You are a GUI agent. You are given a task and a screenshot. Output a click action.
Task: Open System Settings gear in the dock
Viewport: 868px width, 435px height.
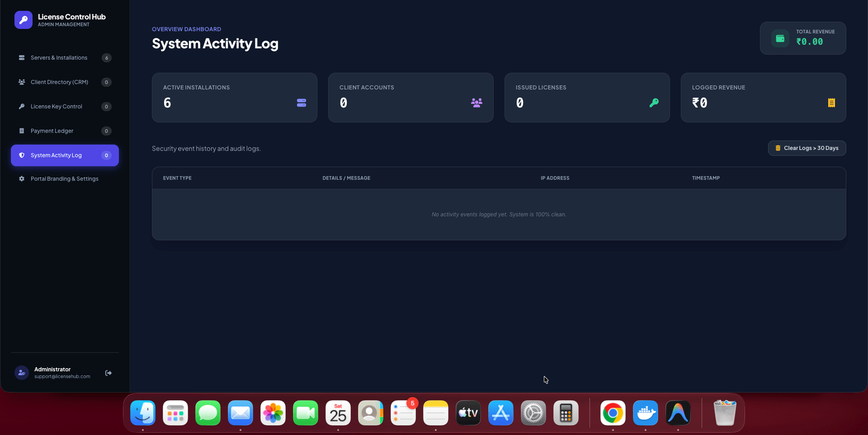click(533, 413)
